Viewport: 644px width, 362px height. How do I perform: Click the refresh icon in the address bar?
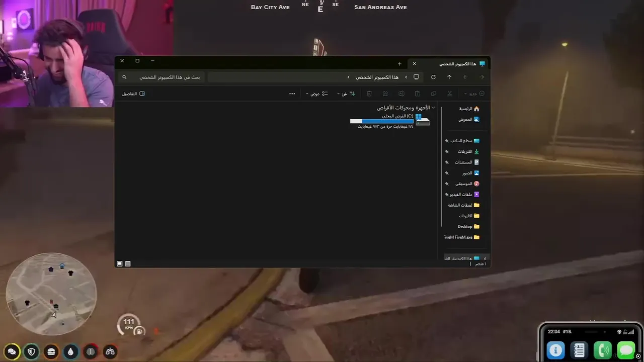click(433, 77)
